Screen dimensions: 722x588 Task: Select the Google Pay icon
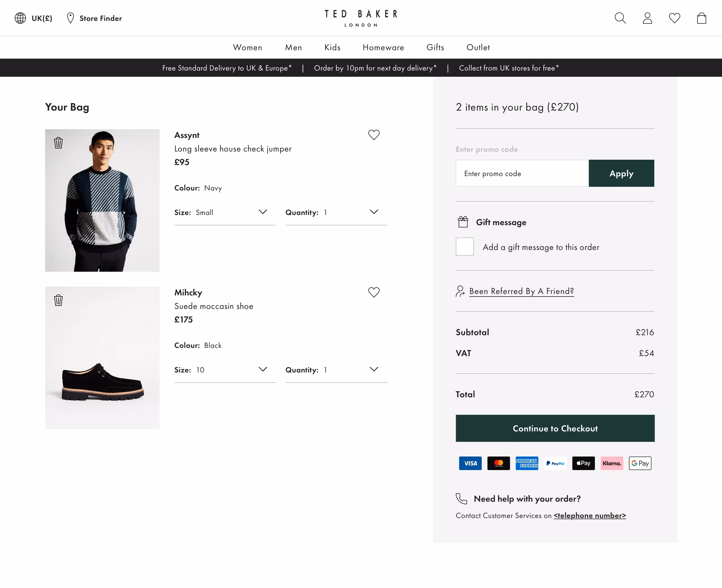click(640, 463)
